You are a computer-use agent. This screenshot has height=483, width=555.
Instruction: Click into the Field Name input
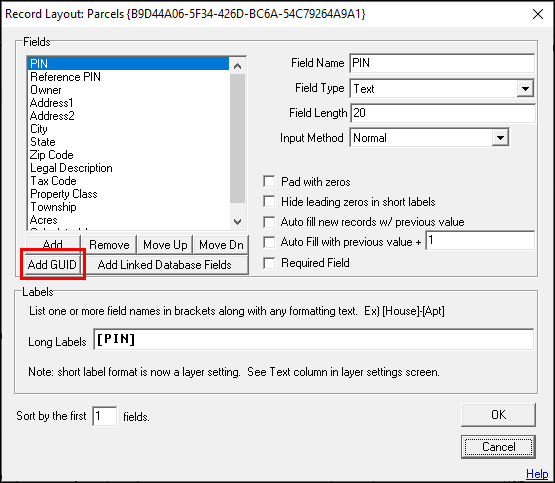442,63
